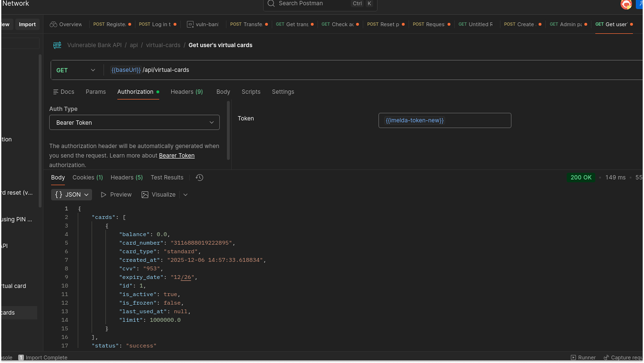Open the Test Results tab
The width and height of the screenshot is (644, 363).
[x=167, y=177]
